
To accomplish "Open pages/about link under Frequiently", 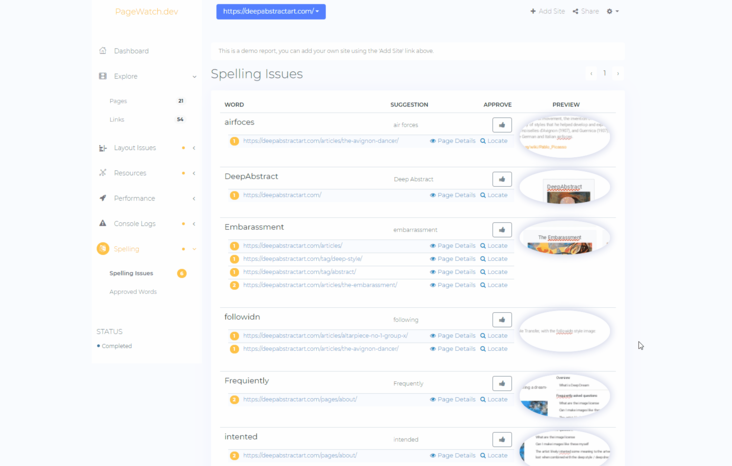I will click(x=300, y=399).
